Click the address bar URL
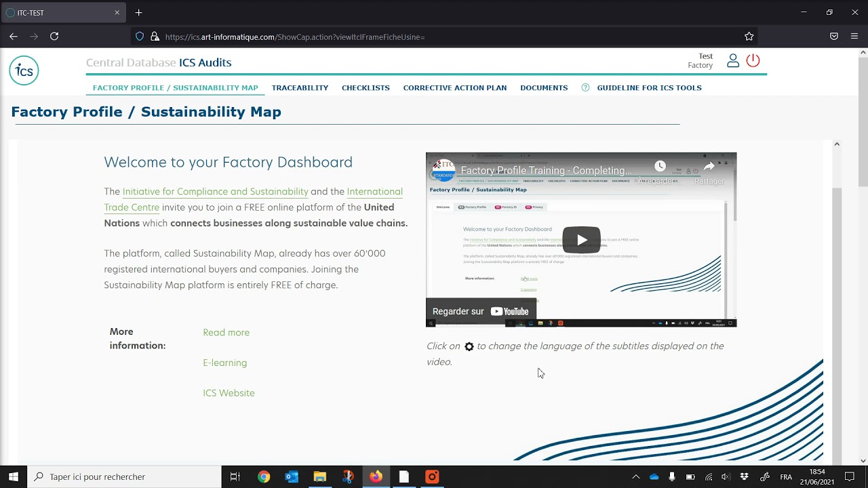 (295, 37)
